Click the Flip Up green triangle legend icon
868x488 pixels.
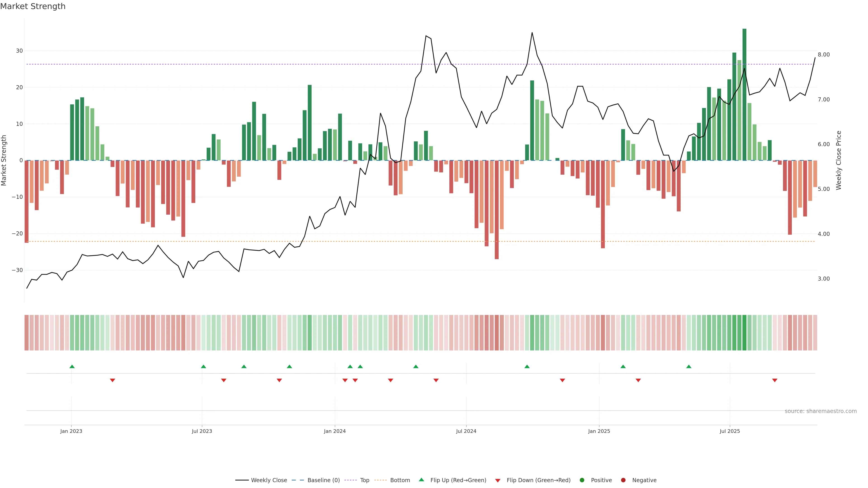421,480
